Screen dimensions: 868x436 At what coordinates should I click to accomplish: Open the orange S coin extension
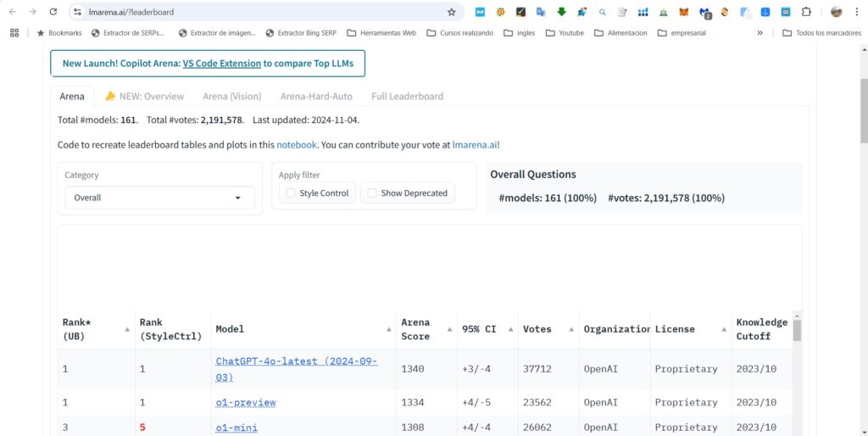click(725, 12)
